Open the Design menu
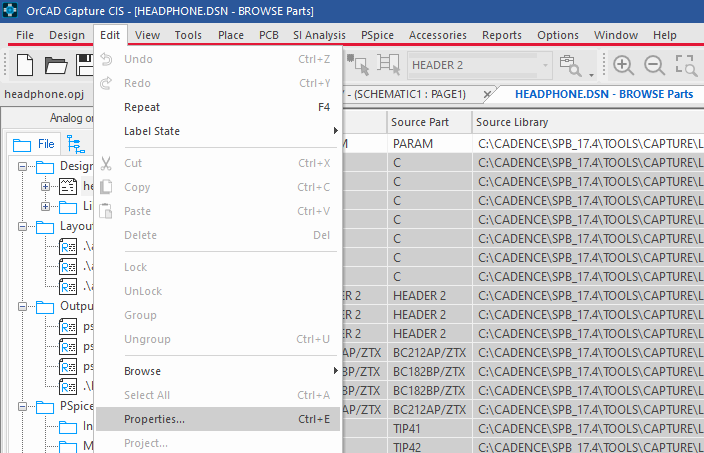 tap(67, 35)
